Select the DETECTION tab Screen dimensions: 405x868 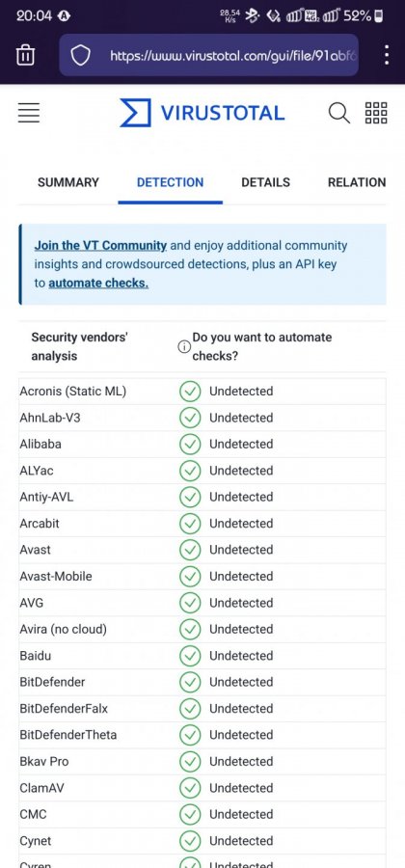click(x=170, y=182)
